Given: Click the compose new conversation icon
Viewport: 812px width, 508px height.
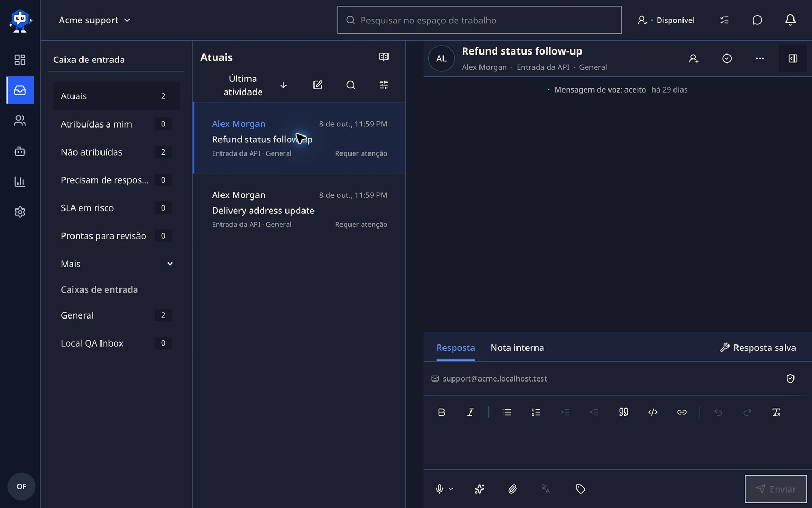Looking at the screenshot, I should click(x=318, y=85).
